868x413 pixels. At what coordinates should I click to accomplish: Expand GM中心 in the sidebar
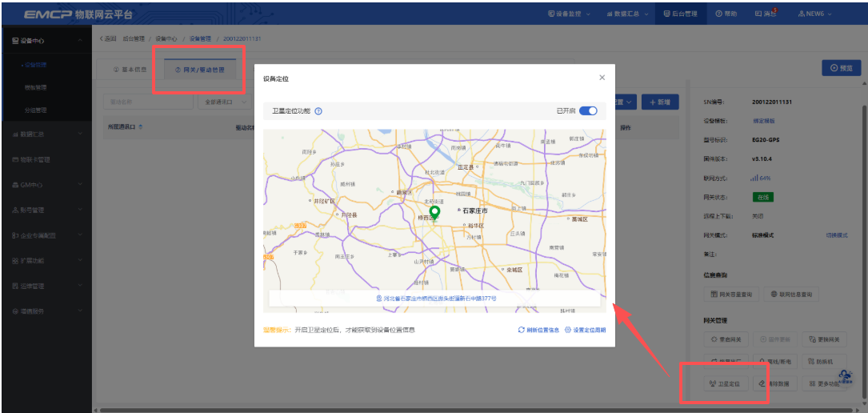[46, 184]
